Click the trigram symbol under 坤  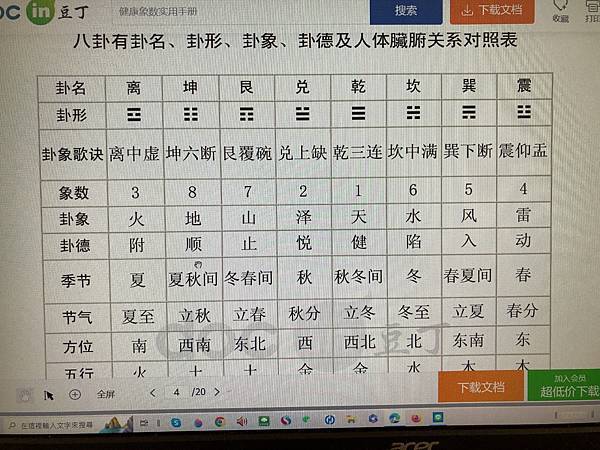click(x=191, y=114)
